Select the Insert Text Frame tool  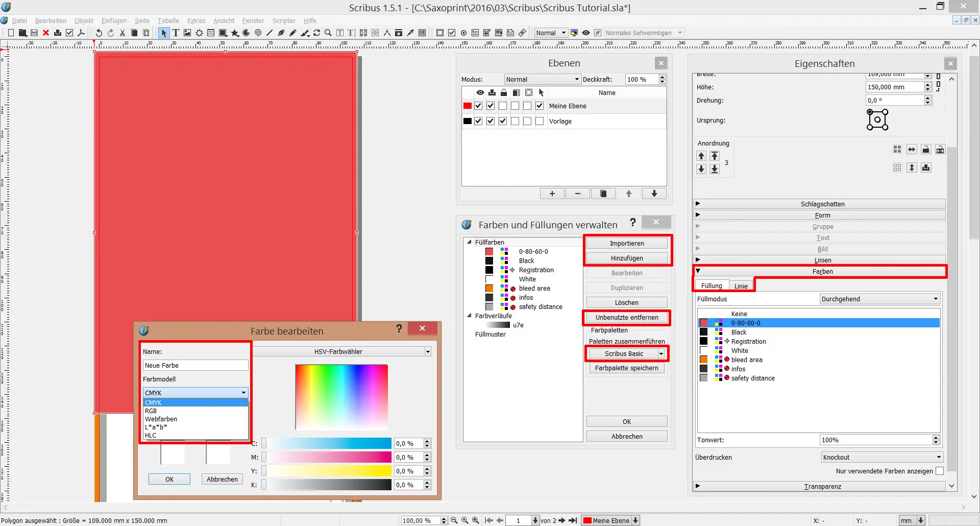(x=176, y=33)
